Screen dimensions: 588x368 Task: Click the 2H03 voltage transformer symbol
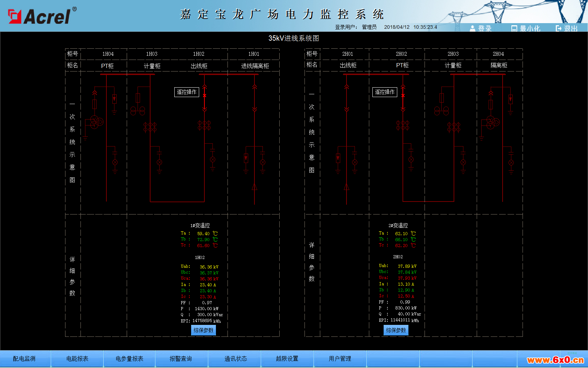pos(441,111)
